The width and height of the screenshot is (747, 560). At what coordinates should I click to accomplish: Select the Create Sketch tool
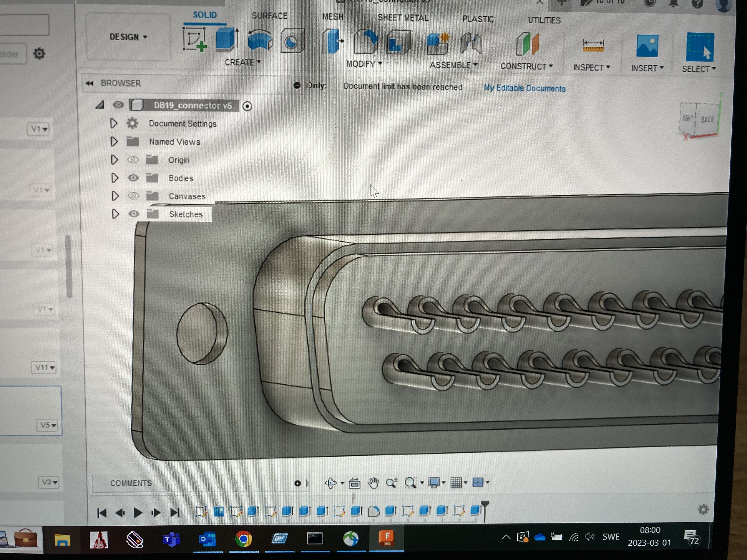click(195, 39)
